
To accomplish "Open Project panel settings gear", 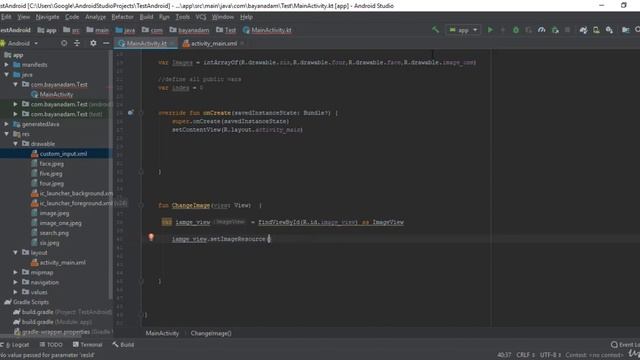I will tap(93, 43).
